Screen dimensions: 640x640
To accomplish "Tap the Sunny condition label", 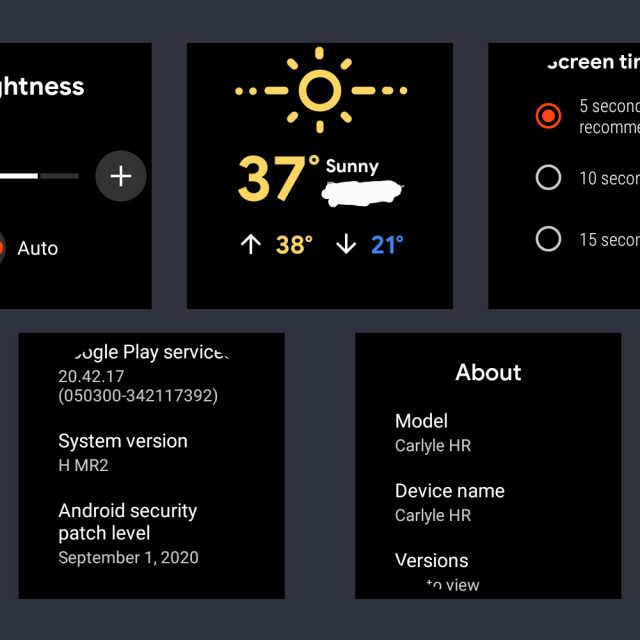I will point(352,166).
